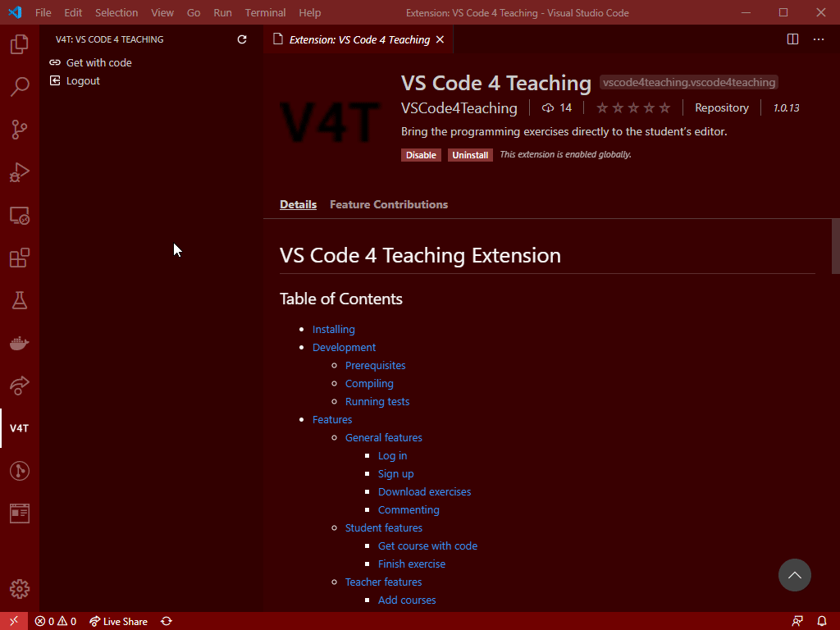Open the Manage gear settings menu
Viewport: 840px width, 630px height.
tap(20, 589)
